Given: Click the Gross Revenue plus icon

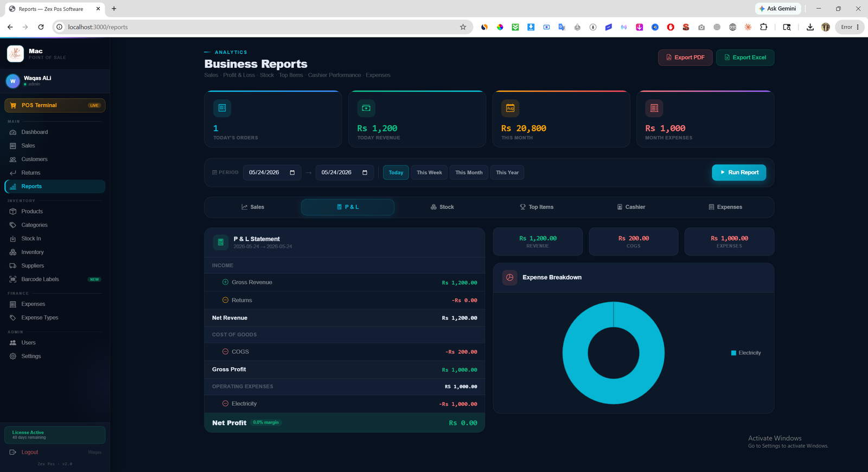Looking at the screenshot, I should (x=225, y=282).
